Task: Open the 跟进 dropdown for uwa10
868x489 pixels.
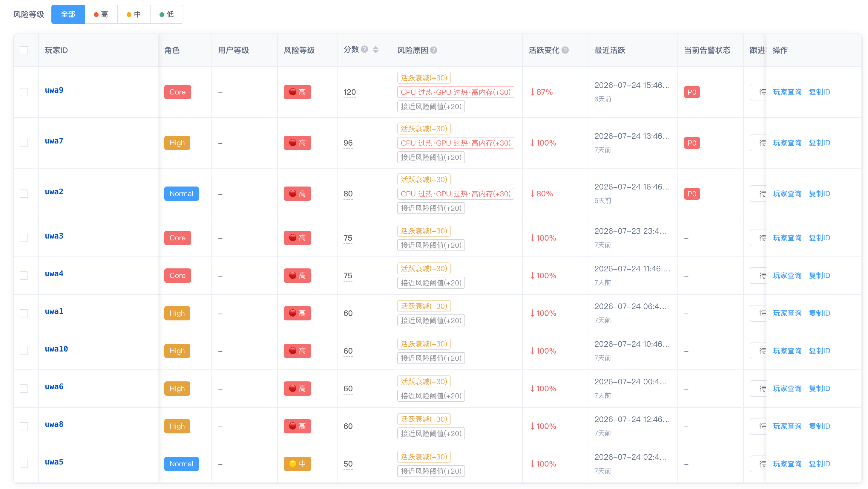Action: [758, 351]
